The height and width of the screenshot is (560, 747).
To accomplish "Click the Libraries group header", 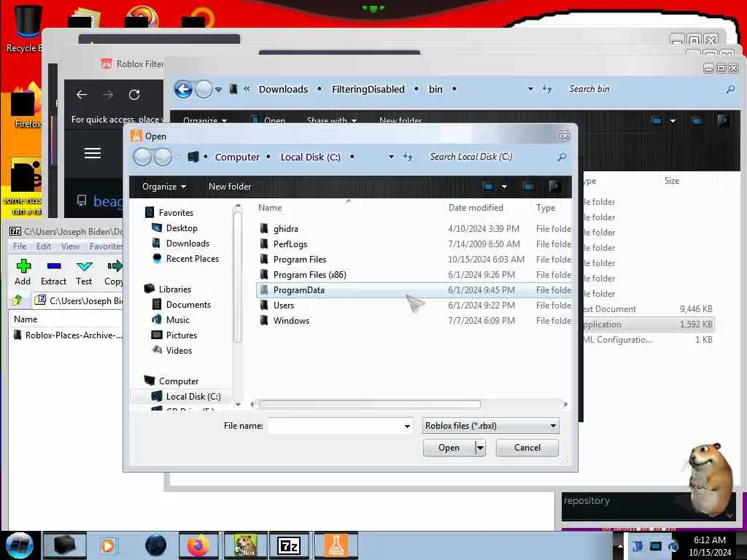I will 174,289.
